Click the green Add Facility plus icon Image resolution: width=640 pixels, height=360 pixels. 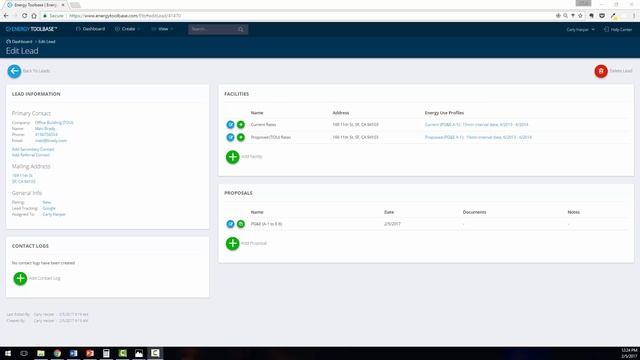click(233, 157)
